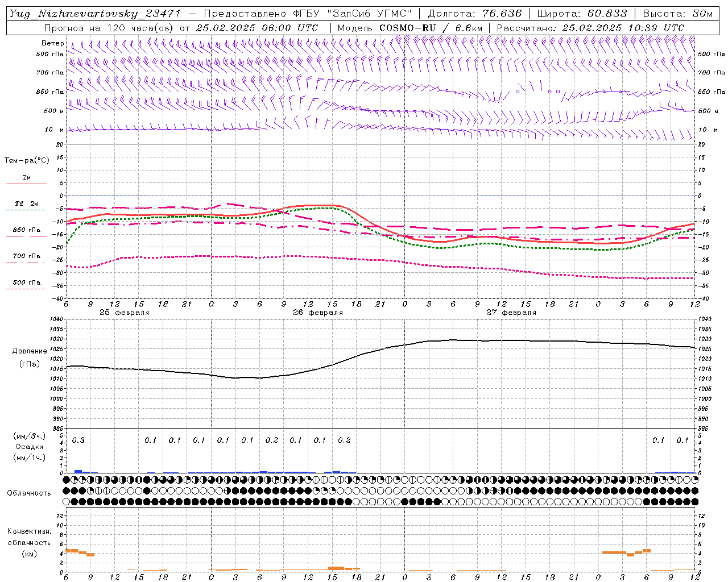Click the pink dash-dot 700 гПа legend line
The height and width of the screenshot is (582, 728).
(26, 263)
